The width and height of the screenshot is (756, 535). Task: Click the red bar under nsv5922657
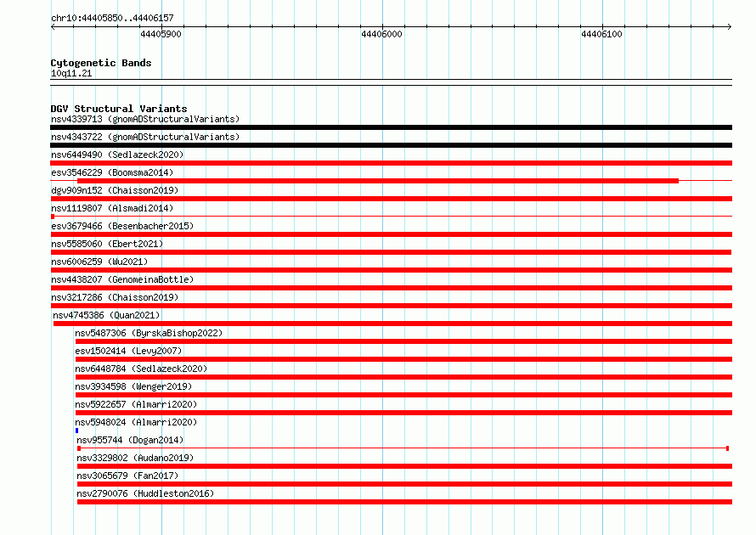coord(404,413)
